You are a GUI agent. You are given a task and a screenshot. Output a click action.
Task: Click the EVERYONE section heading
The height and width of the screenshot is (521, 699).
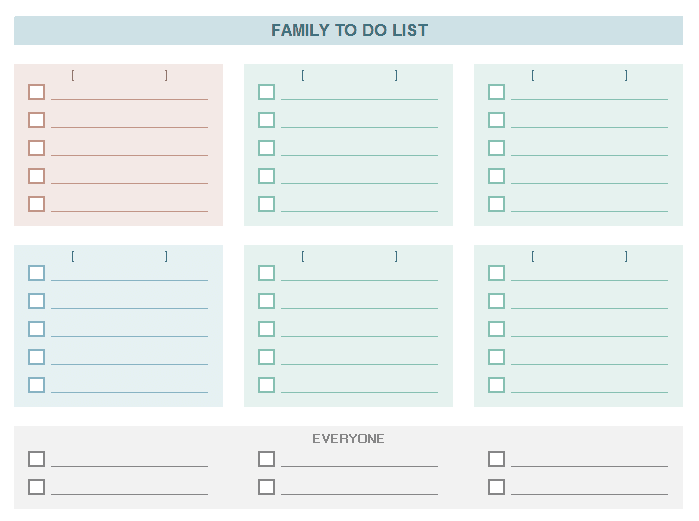(348, 439)
